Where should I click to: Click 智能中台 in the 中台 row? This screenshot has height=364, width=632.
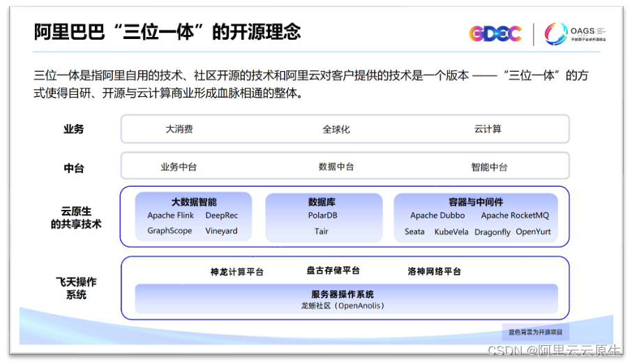pyautogui.click(x=489, y=167)
